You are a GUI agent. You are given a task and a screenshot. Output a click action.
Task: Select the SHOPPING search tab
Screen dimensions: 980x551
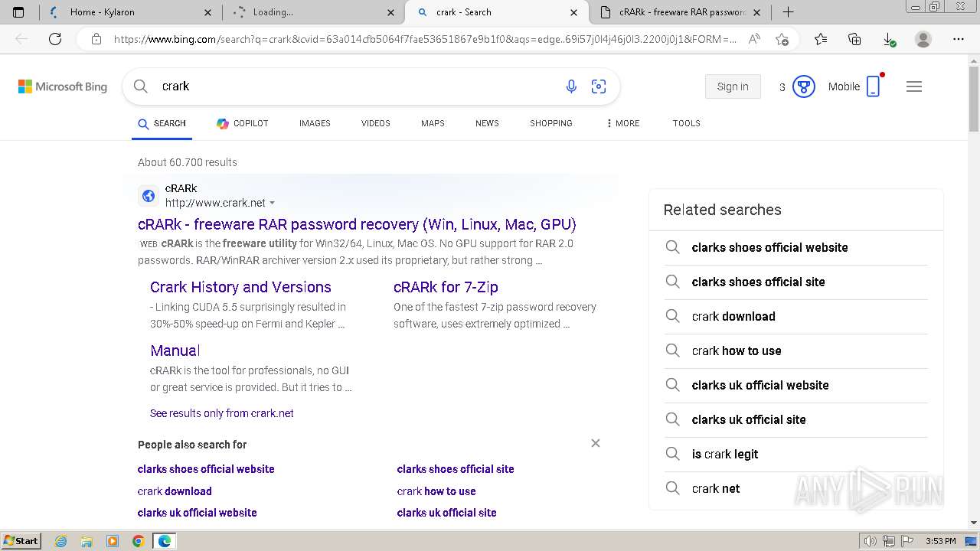click(551, 123)
